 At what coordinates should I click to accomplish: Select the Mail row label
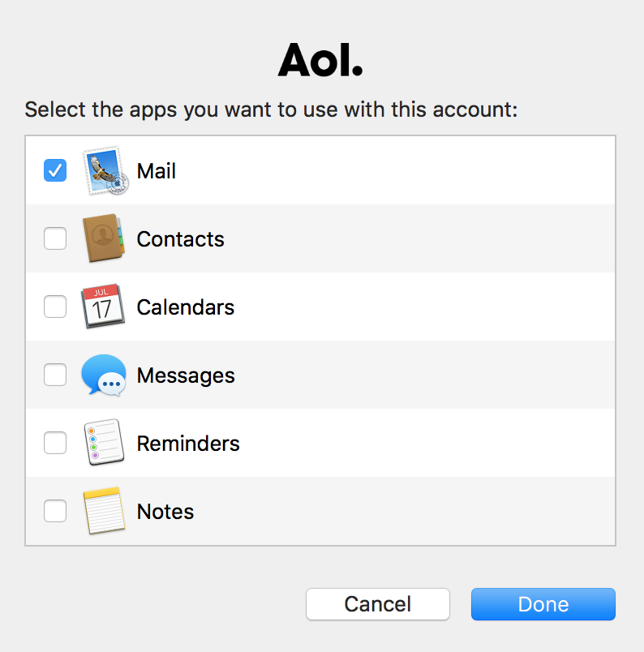[x=157, y=171]
